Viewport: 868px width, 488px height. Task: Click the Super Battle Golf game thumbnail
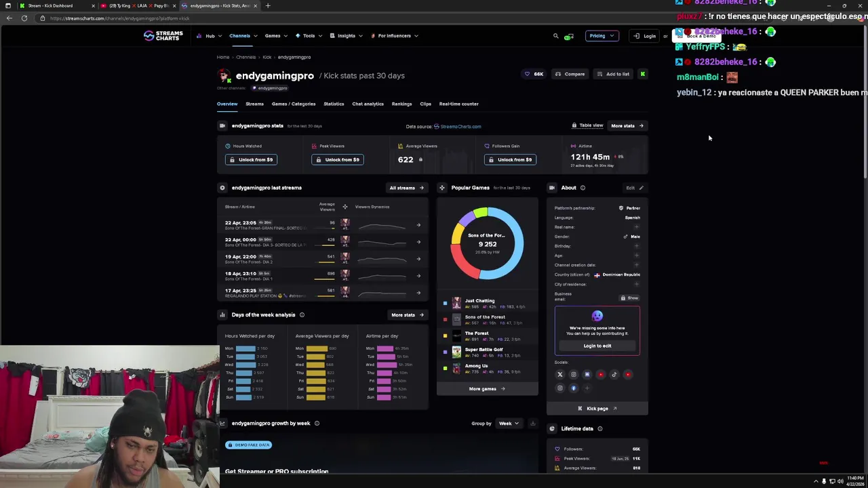point(456,352)
